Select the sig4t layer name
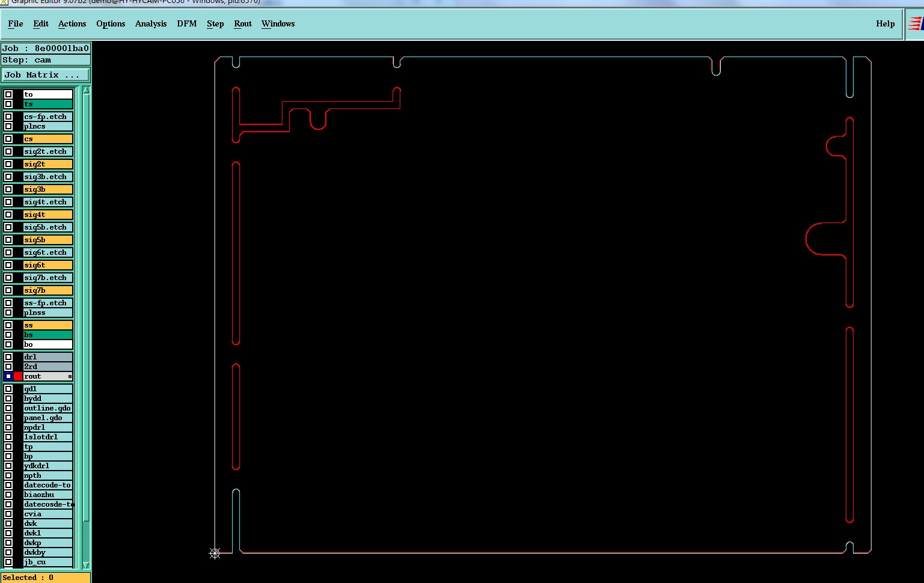Screen dimensions: 924x583 pyautogui.click(x=48, y=215)
